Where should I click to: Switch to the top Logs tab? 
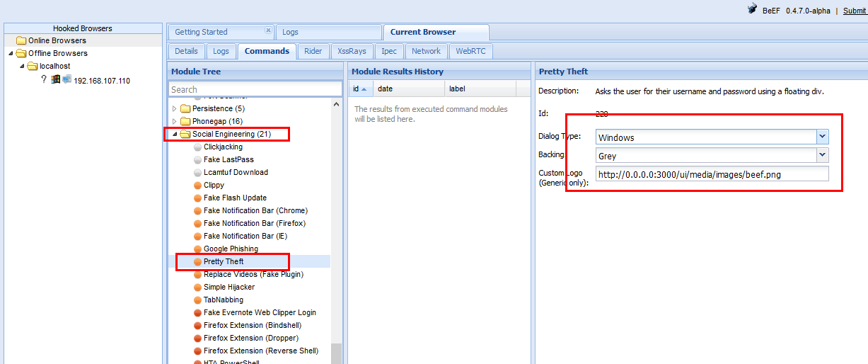(x=328, y=32)
